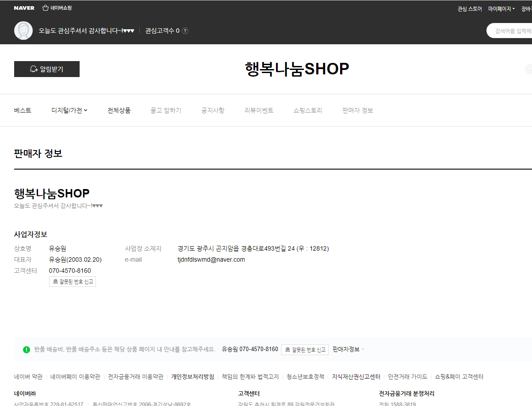This screenshot has height=406, width=532.
Task: Click 잘못된 번호 신고 in bottom notice bar
Action: 305,349
